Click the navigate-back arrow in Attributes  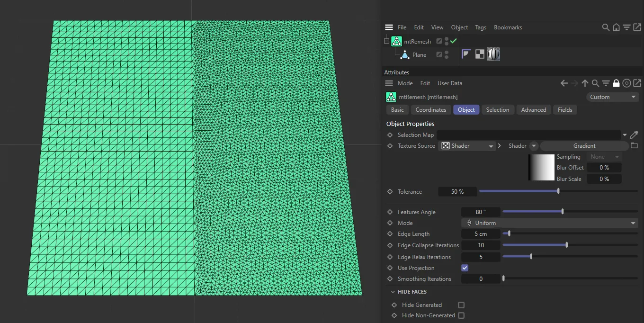point(563,83)
